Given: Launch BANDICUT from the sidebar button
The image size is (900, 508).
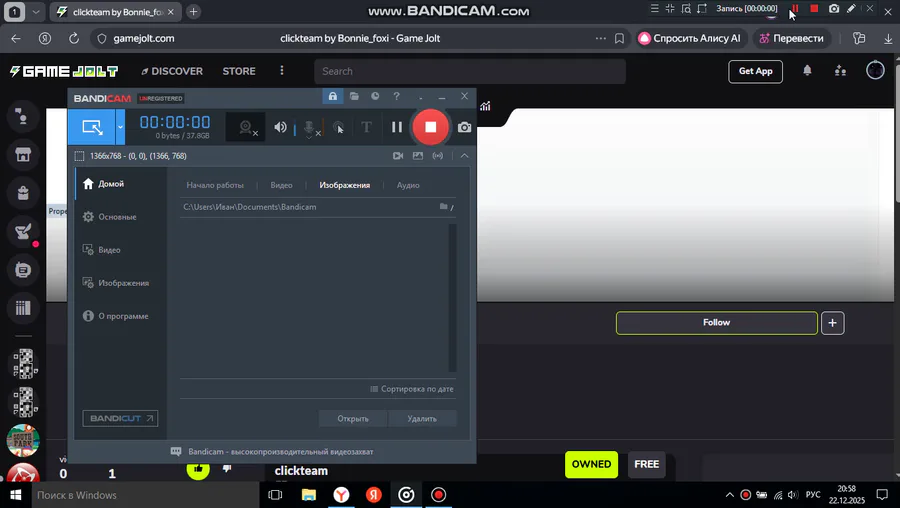Looking at the screenshot, I should coord(120,418).
